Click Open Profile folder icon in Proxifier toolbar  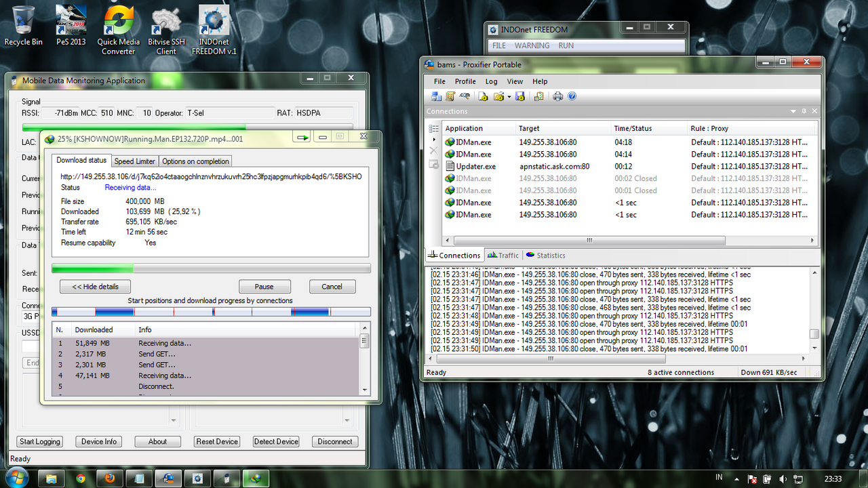[499, 96]
